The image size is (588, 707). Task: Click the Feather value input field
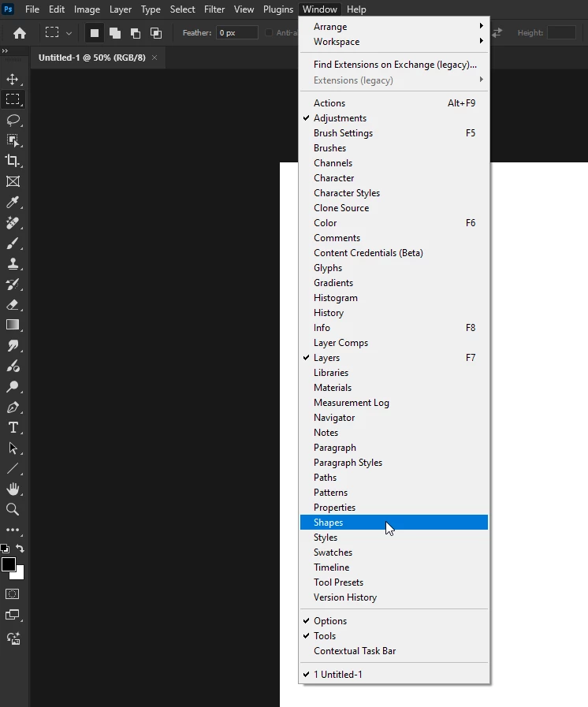click(x=237, y=33)
